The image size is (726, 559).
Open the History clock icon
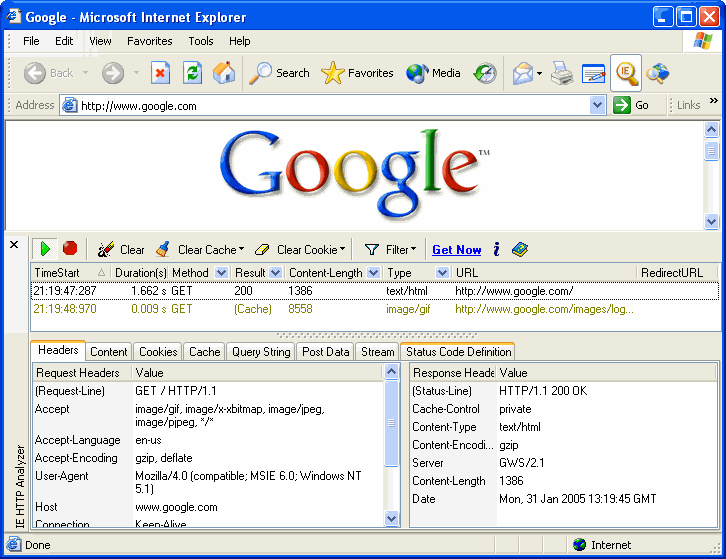point(485,73)
